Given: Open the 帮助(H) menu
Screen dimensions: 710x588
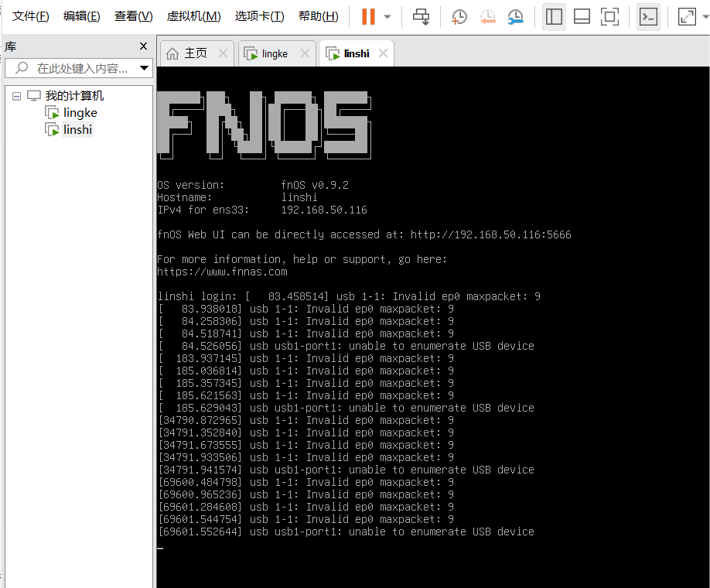Looking at the screenshot, I should tap(319, 16).
